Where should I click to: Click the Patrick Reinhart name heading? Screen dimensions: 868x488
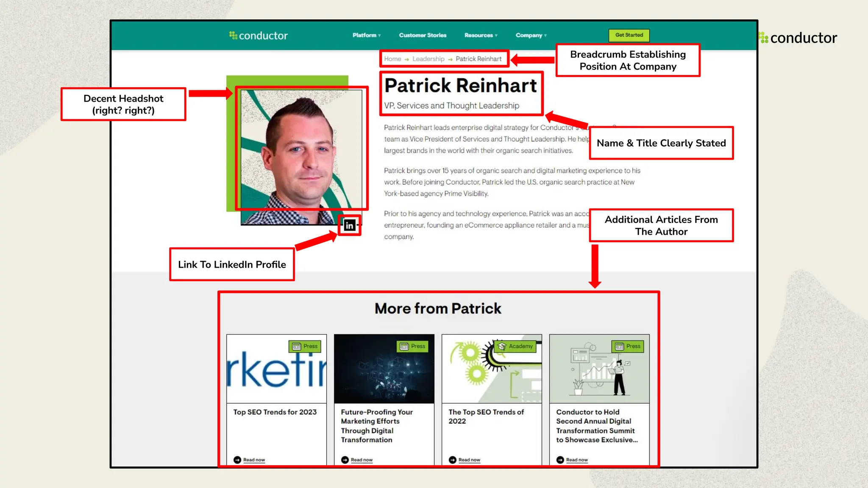(461, 85)
